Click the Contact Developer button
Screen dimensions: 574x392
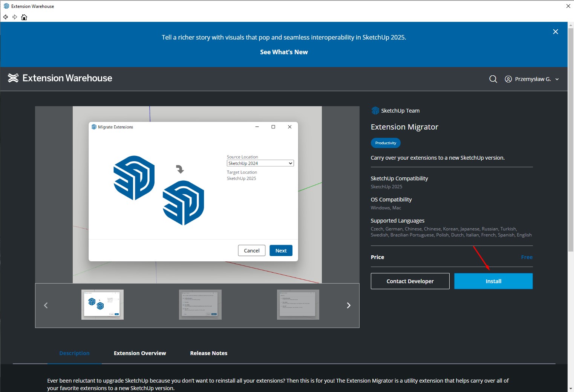(x=410, y=281)
